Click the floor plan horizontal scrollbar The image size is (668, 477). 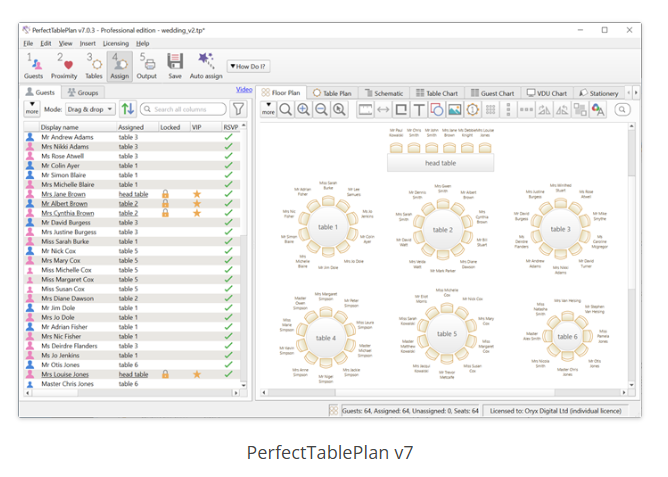click(x=444, y=392)
